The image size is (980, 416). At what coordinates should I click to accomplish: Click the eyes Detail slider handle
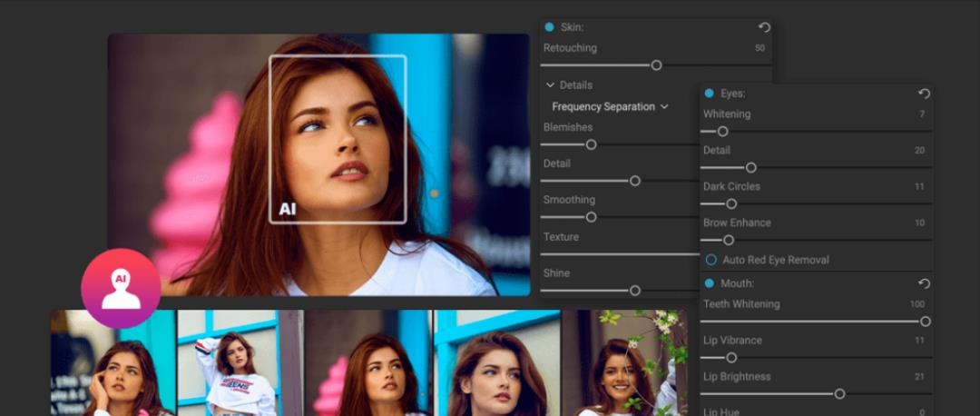[x=751, y=168]
